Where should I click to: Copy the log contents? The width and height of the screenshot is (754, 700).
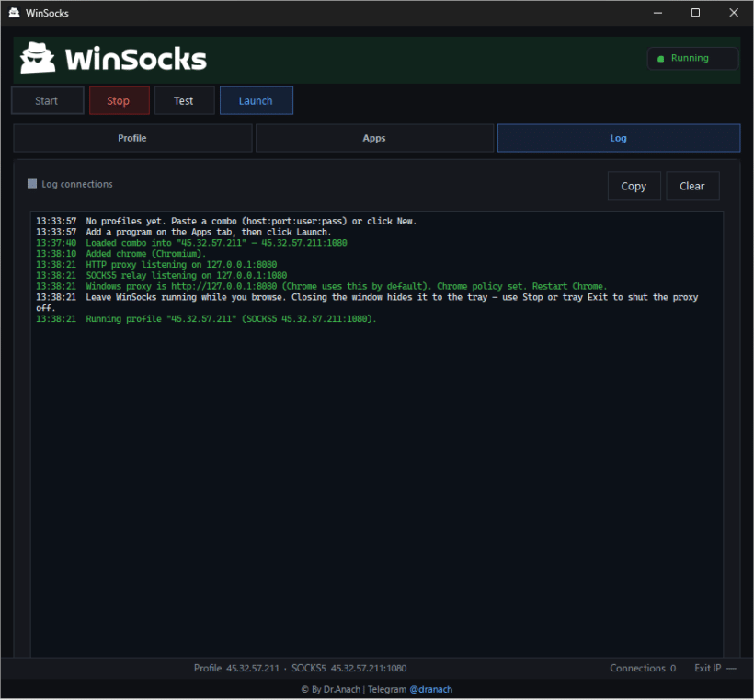tap(634, 186)
